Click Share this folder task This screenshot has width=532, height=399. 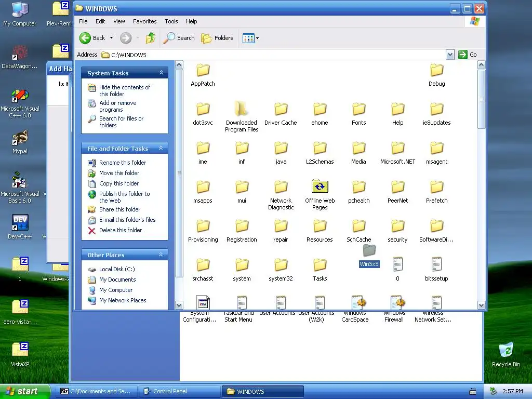coord(120,209)
